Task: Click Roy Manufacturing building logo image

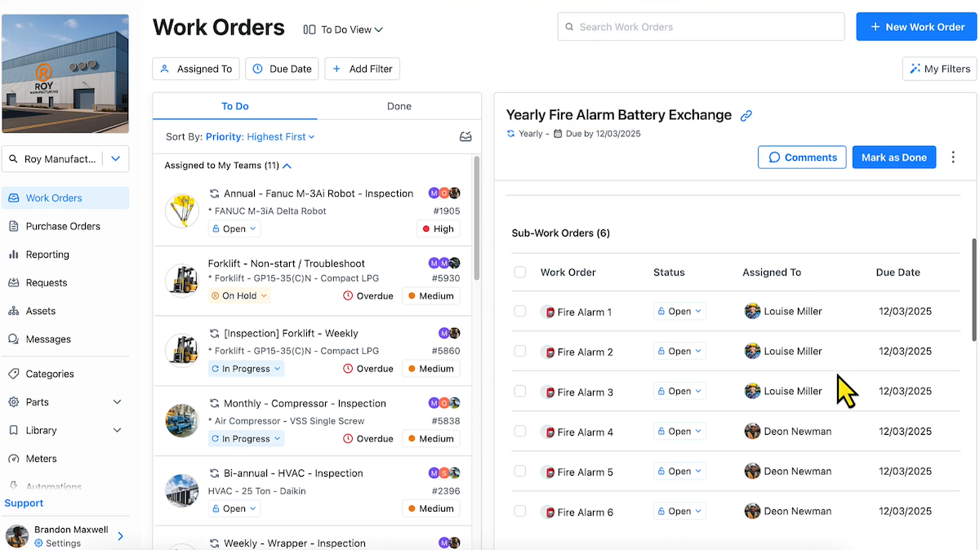Action: point(65,73)
